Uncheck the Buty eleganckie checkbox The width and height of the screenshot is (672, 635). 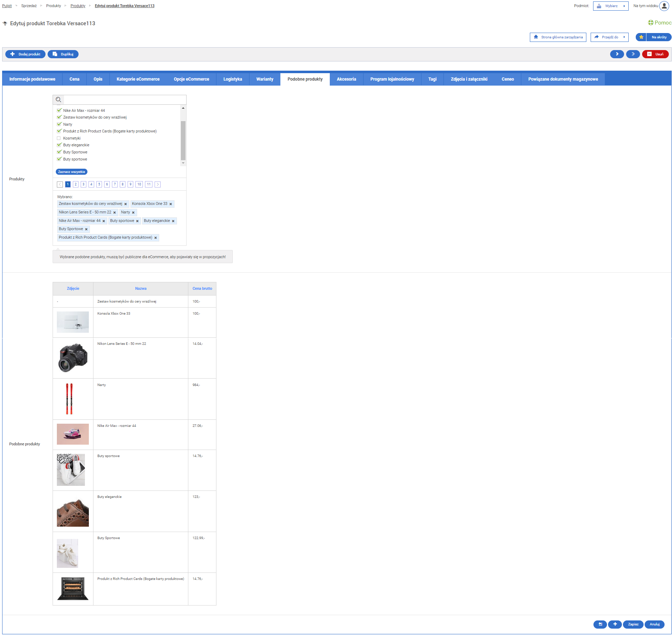point(59,145)
